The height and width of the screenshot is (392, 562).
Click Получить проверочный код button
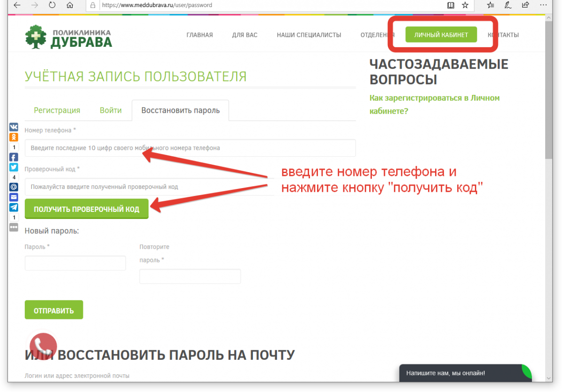tap(86, 209)
